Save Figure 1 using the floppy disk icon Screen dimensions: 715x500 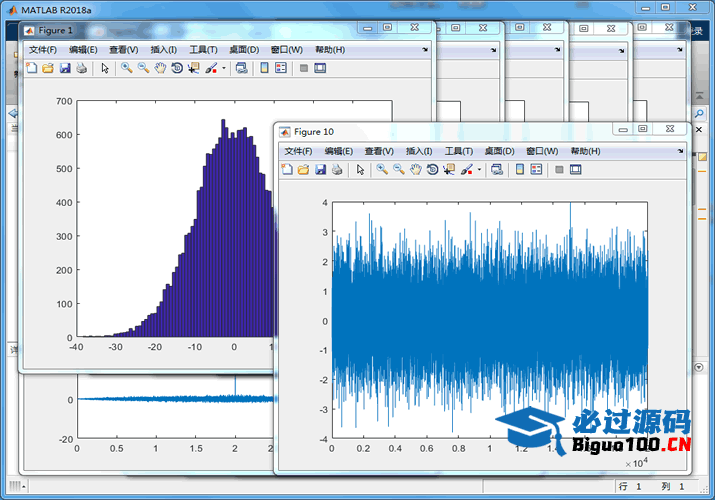coord(64,68)
